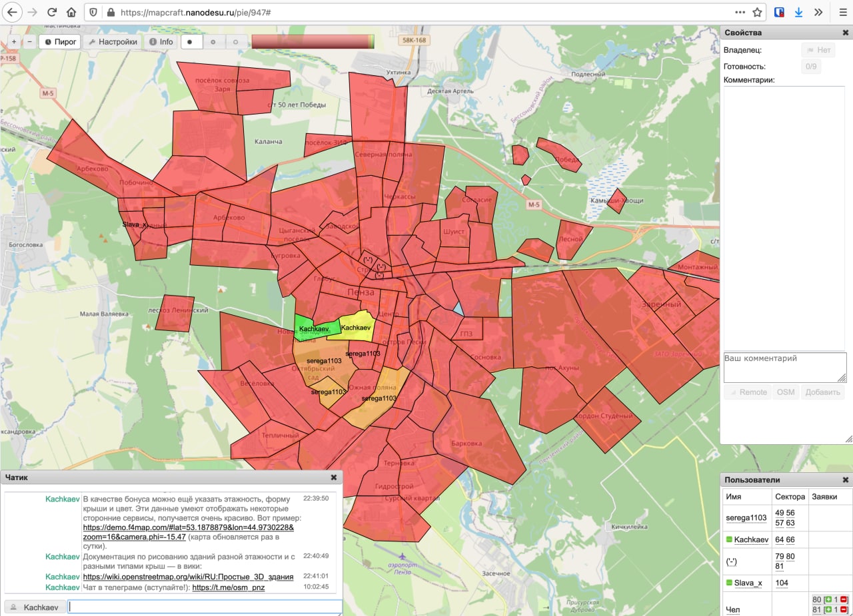Click Чел user in users table
The width and height of the screenshot is (853, 616).
coord(732,609)
